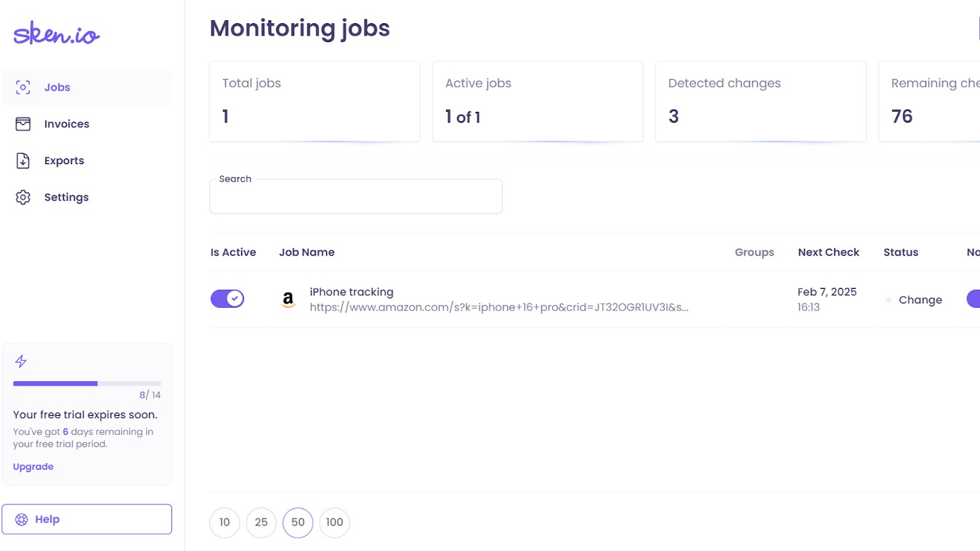The image size is (980, 551).
Task: Click the Exports download icon
Action: pyautogui.click(x=23, y=160)
